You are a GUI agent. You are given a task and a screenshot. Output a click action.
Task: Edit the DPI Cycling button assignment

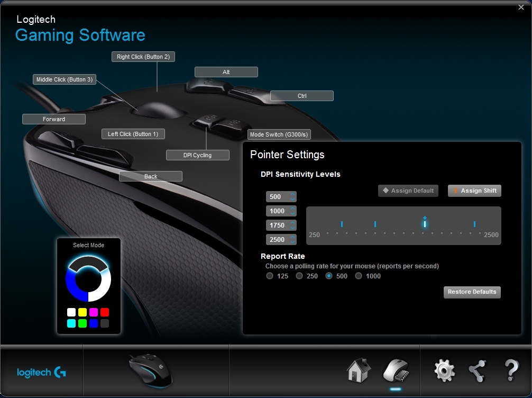click(x=198, y=155)
